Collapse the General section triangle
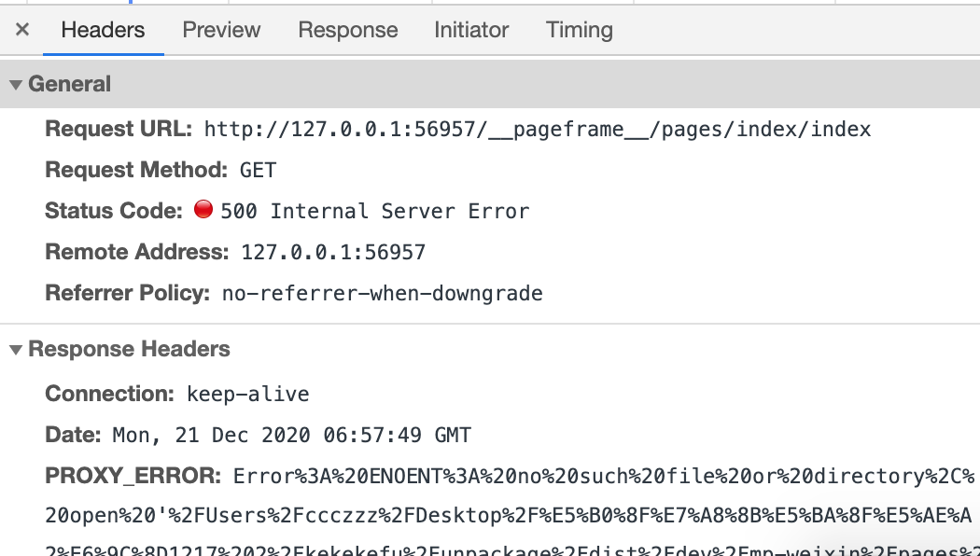This screenshot has width=980, height=556. (16, 84)
